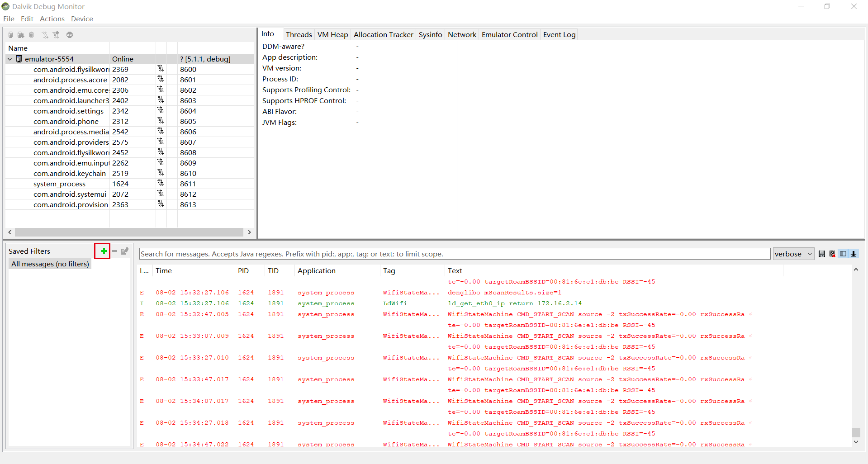
Task: Open the Network tab
Action: click(x=462, y=34)
